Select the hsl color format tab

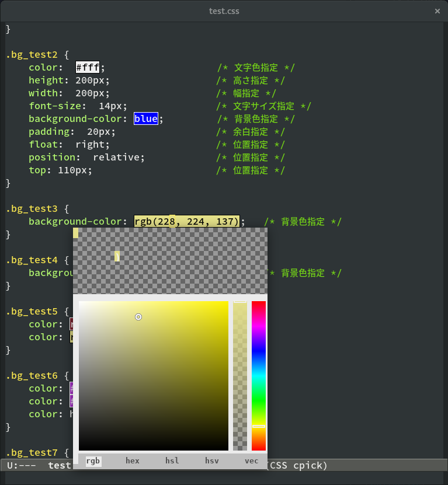172,461
